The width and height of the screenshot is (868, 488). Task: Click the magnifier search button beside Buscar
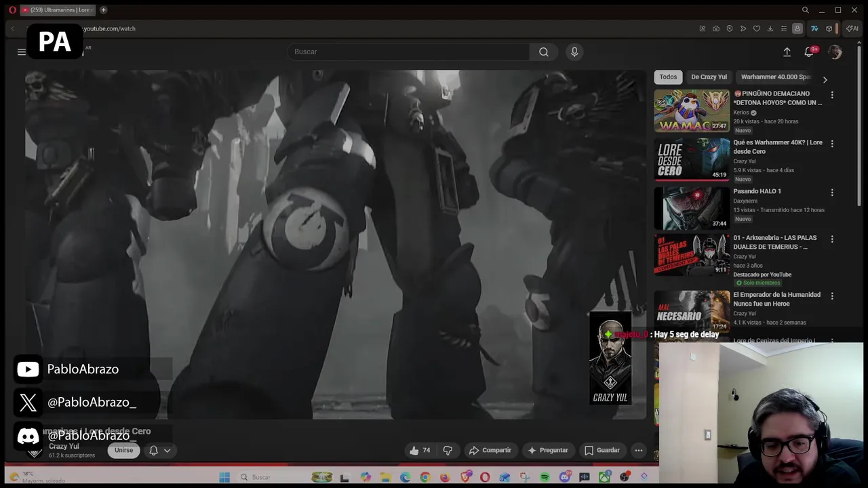(x=544, y=52)
